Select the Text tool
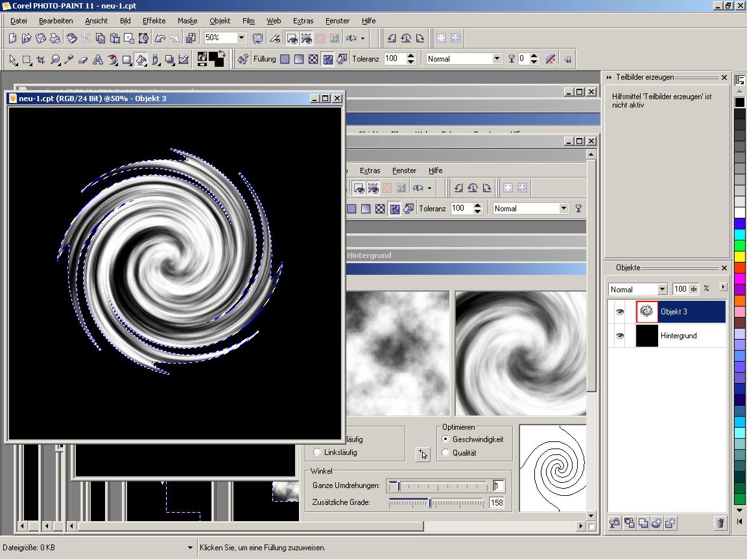Image resolution: width=747 pixels, height=560 pixels. (98, 60)
